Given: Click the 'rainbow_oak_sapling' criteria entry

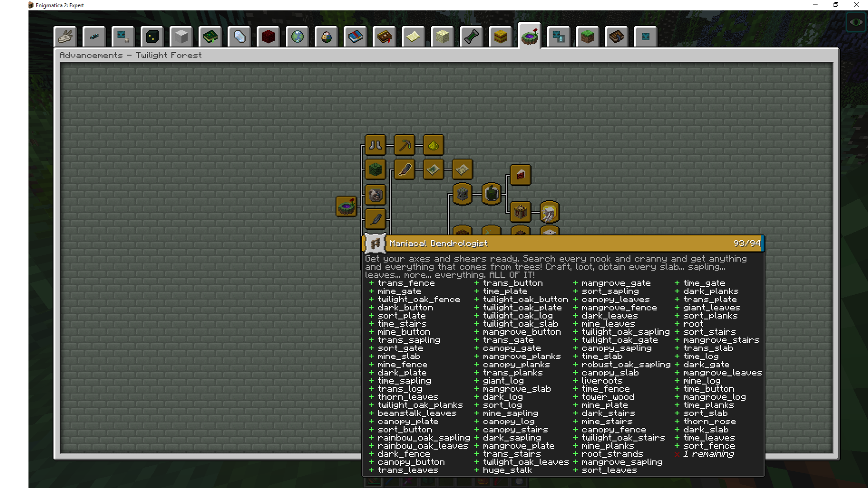Looking at the screenshot, I should click(424, 438).
